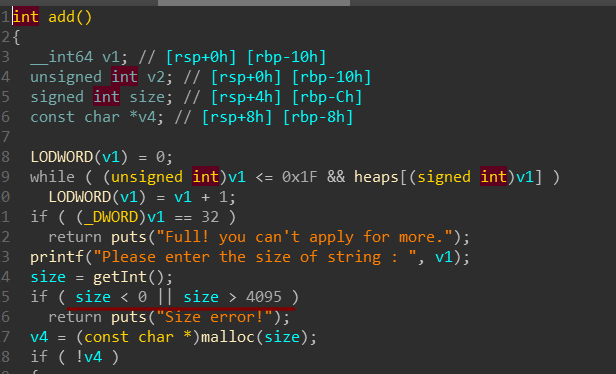616x374 pixels.
Task: Select the horizontal scrollbar thumb at top
Action: point(254,3)
